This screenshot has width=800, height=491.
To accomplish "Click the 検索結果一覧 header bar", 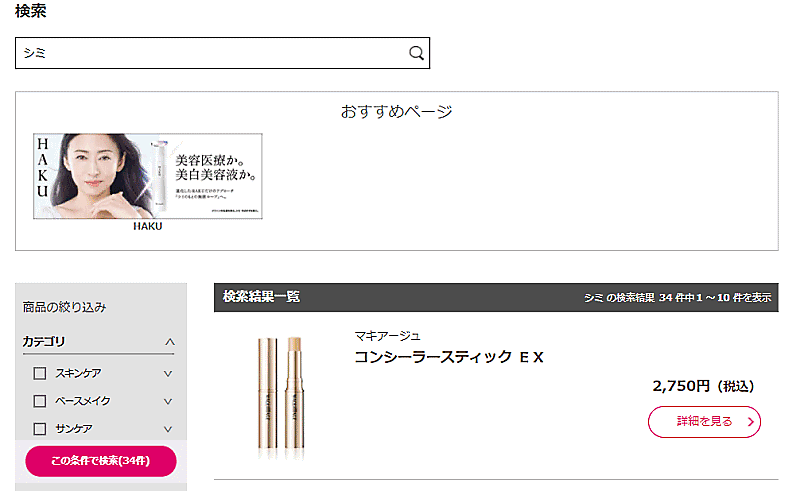I will click(x=496, y=297).
